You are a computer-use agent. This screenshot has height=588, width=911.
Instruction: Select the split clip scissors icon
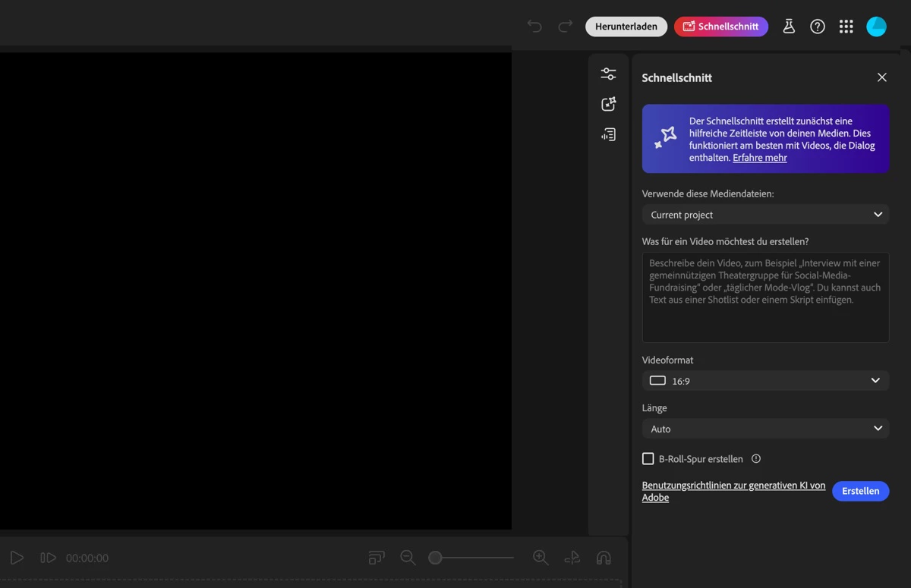point(572,558)
